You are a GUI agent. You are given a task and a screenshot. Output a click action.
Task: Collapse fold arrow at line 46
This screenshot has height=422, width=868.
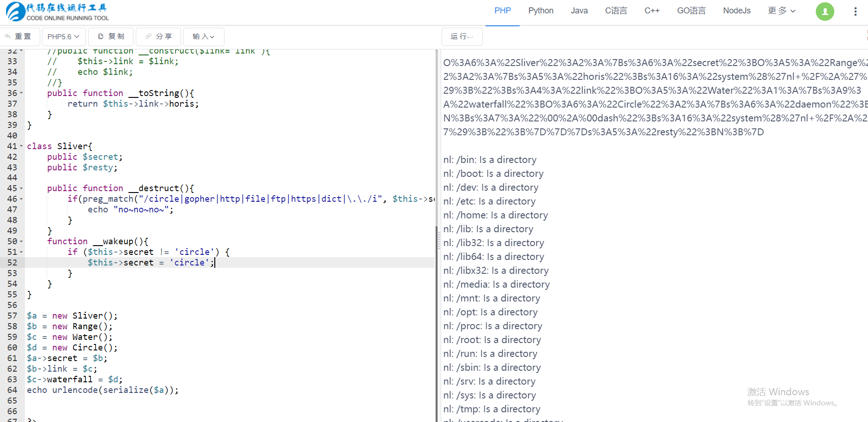(x=21, y=199)
